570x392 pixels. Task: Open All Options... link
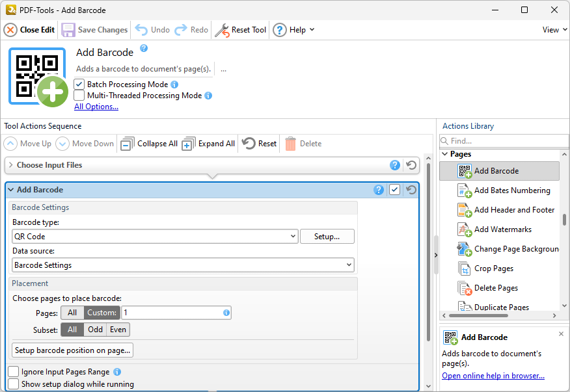[96, 107]
